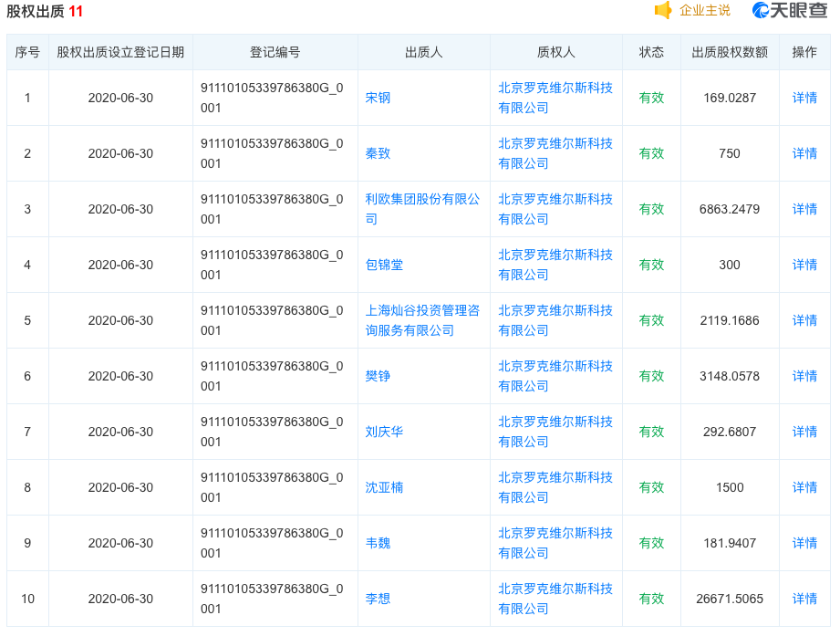
Task: Open 上海灿谷投资管理咨询服务有限公司 company link
Action: pyautogui.click(x=422, y=320)
